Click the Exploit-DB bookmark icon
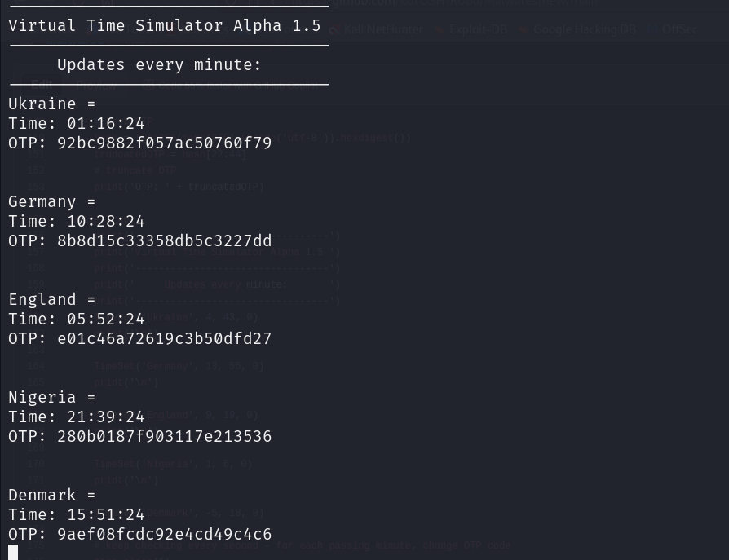729x560 pixels. coord(440,30)
